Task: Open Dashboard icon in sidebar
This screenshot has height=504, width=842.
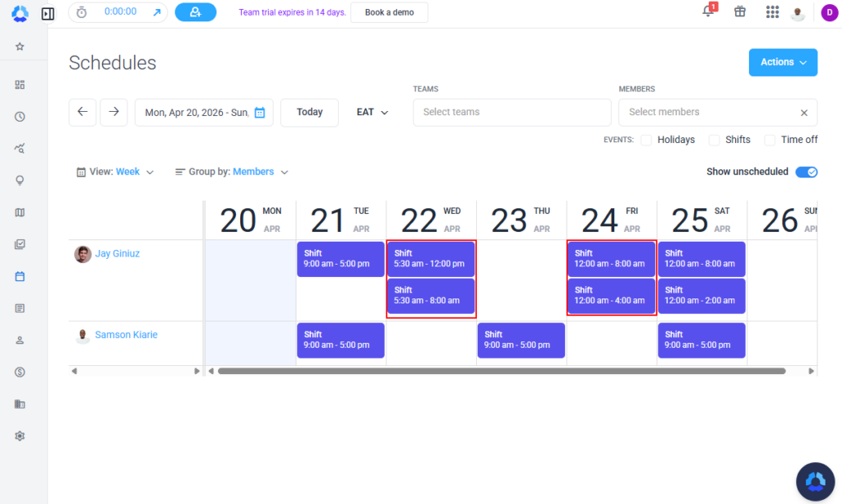Action: [x=20, y=85]
